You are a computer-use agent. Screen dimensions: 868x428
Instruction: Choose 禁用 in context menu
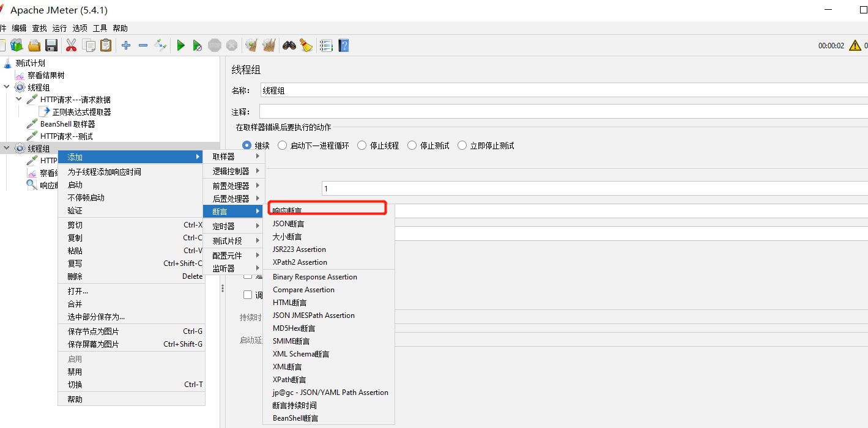click(x=132, y=372)
